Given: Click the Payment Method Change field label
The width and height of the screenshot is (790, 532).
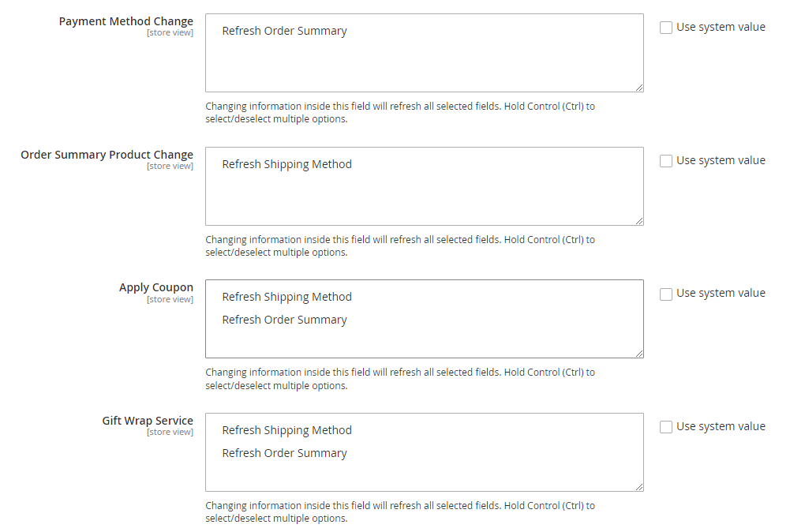Looking at the screenshot, I should [125, 21].
